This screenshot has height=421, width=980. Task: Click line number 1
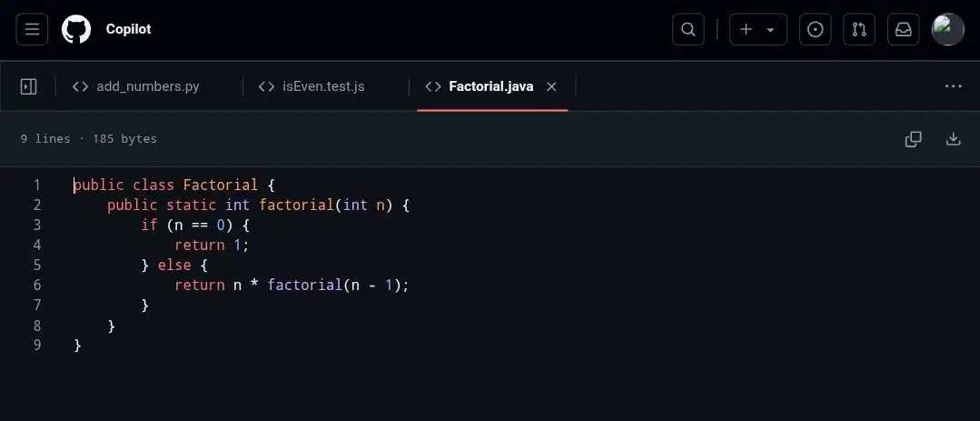point(37,185)
